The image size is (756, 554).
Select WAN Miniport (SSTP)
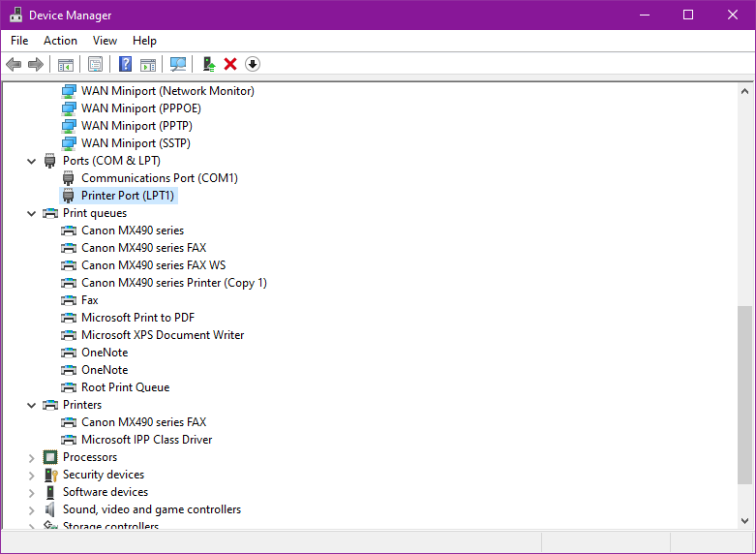[x=136, y=143]
